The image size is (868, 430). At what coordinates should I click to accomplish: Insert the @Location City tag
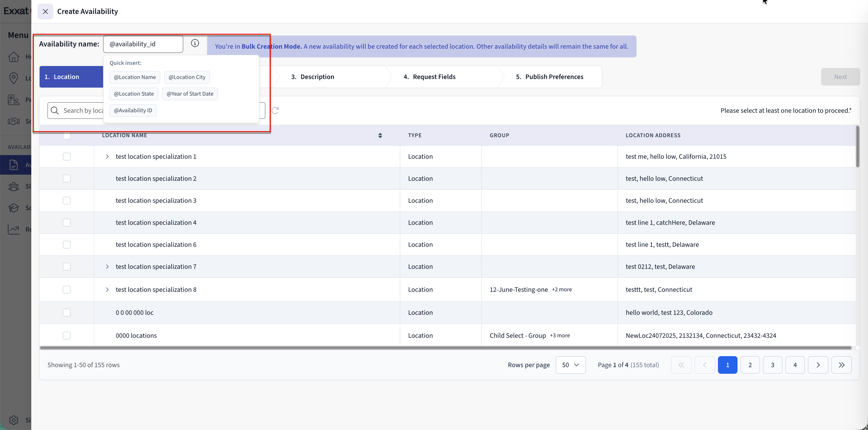coord(187,77)
